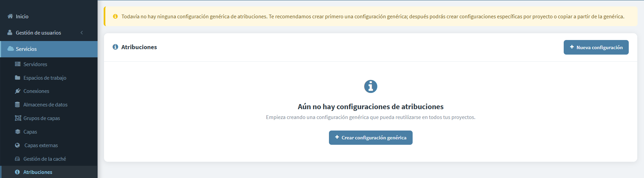
Task: Click the home icon beside Inicio
Action: click(10, 16)
